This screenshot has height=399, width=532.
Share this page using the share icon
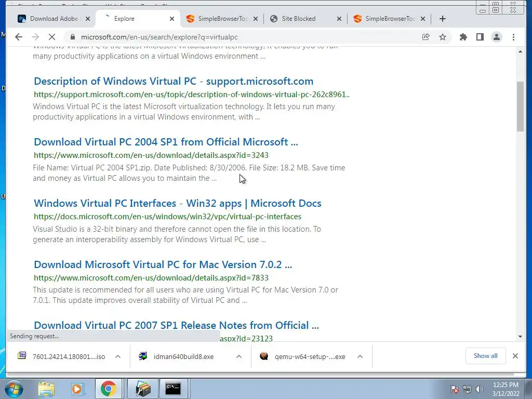click(426, 37)
